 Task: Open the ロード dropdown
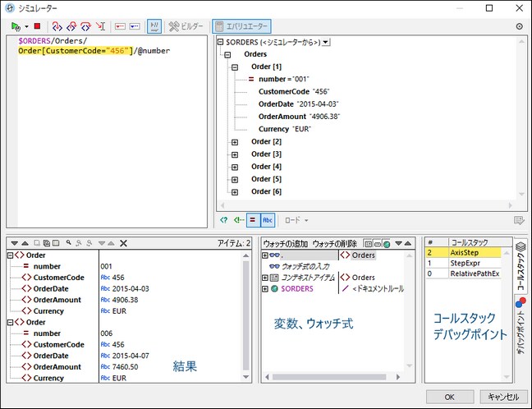pos(296,220)
